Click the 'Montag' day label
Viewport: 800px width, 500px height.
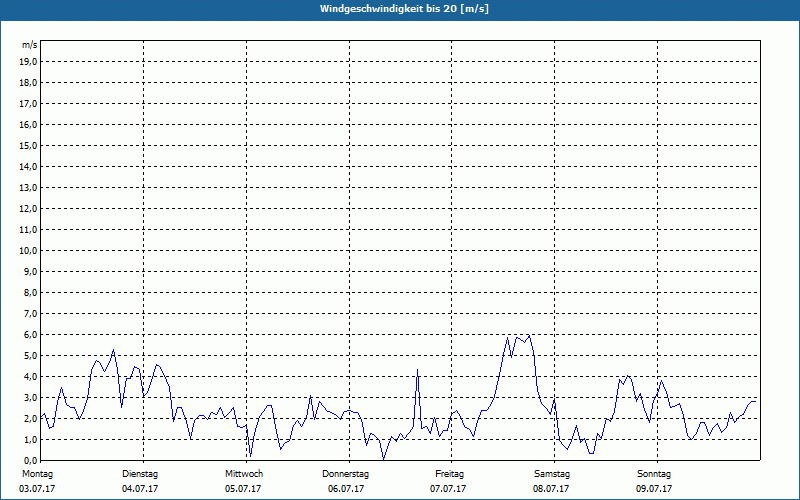tap(37, 474)
